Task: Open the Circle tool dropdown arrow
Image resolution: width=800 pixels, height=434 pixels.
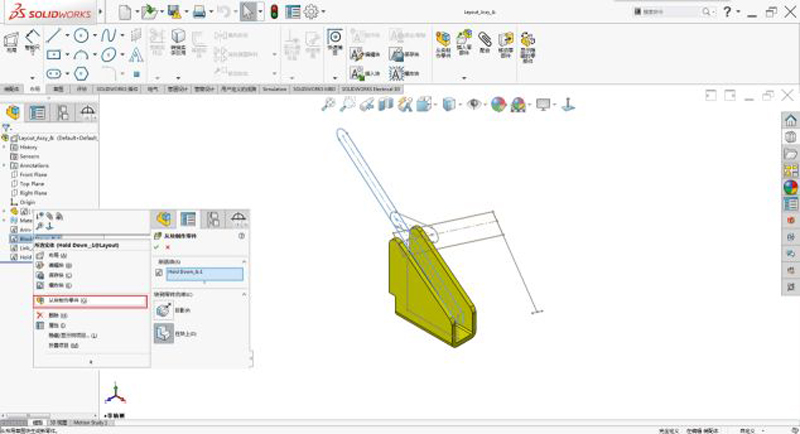Action: point(94,36)
